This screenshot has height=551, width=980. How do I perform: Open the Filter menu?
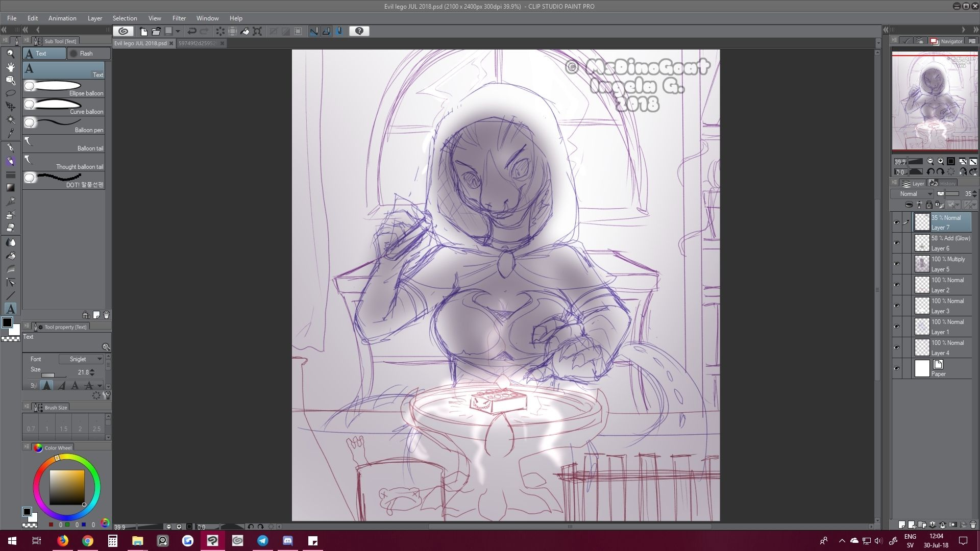[179, 18]
